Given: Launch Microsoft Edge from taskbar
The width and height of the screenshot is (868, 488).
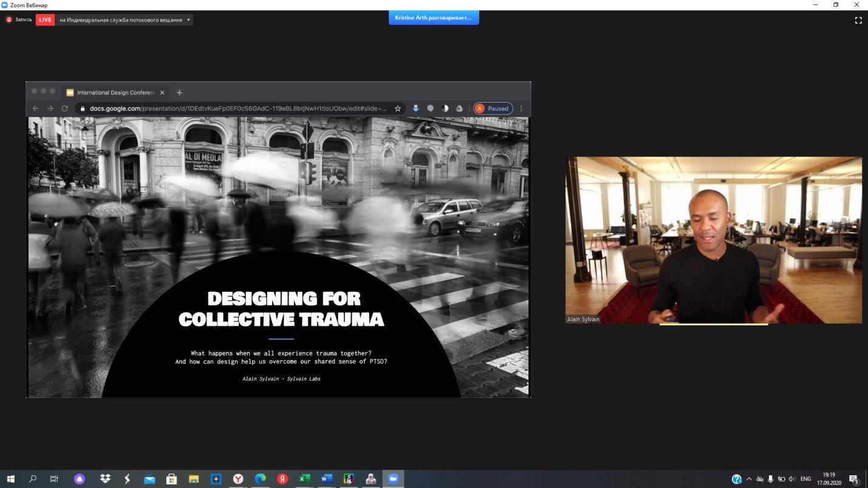Looking at the screenshot, I should [x=260, y=479].
